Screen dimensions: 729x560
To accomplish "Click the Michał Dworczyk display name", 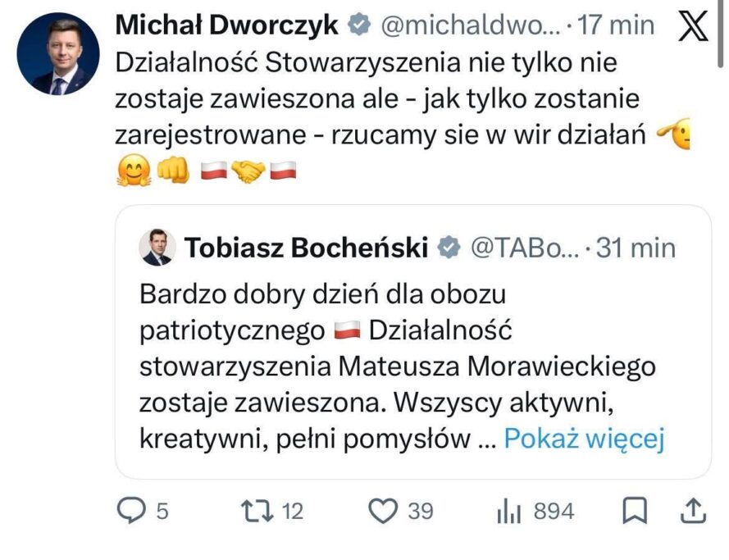I will (x=227, y=26).
